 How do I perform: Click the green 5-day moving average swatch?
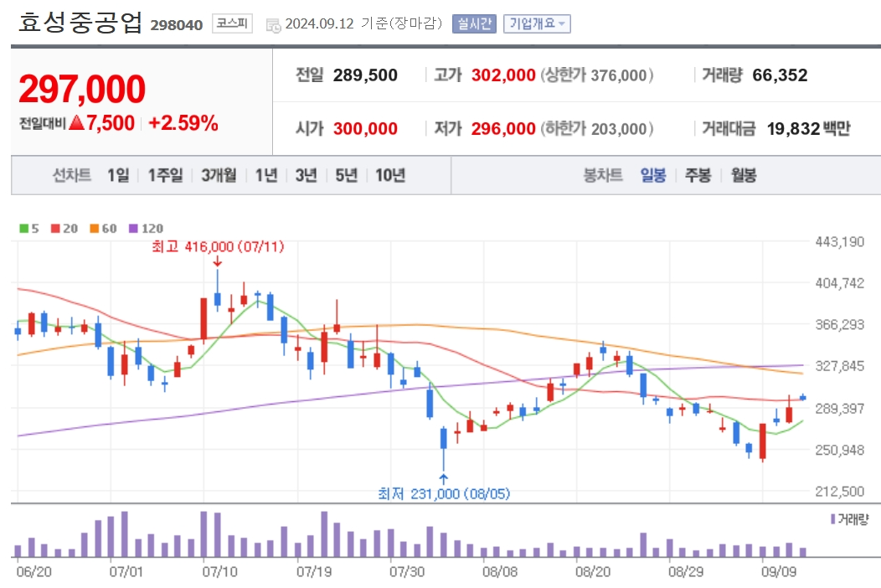click(23, 228)
